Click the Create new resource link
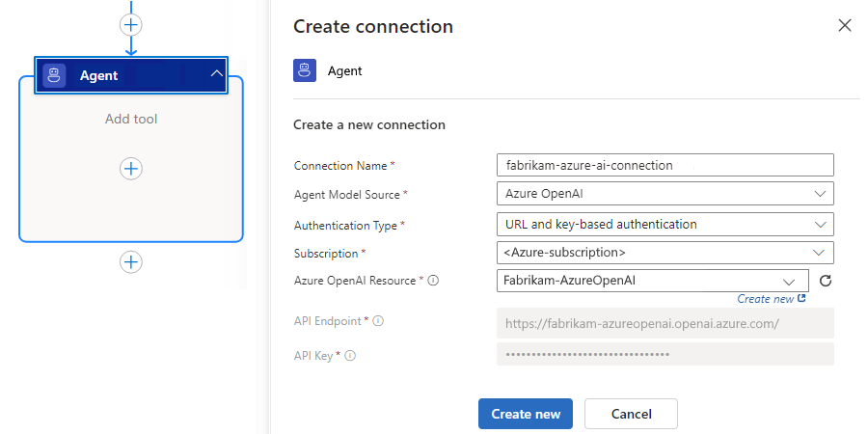 pyautogui.click(x=771, y=299)
